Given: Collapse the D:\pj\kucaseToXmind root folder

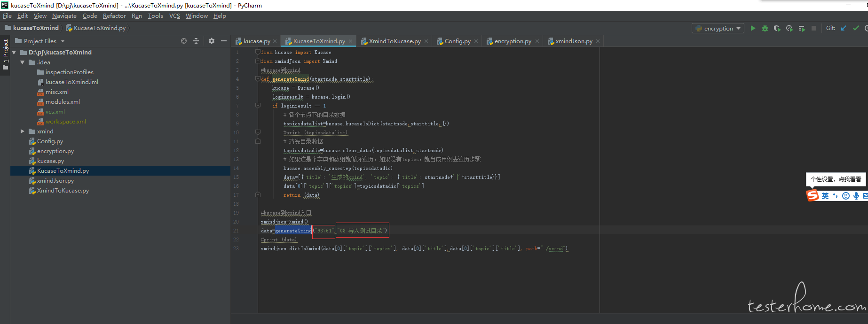Looking at the screenshot, I should tap(14, 52).
